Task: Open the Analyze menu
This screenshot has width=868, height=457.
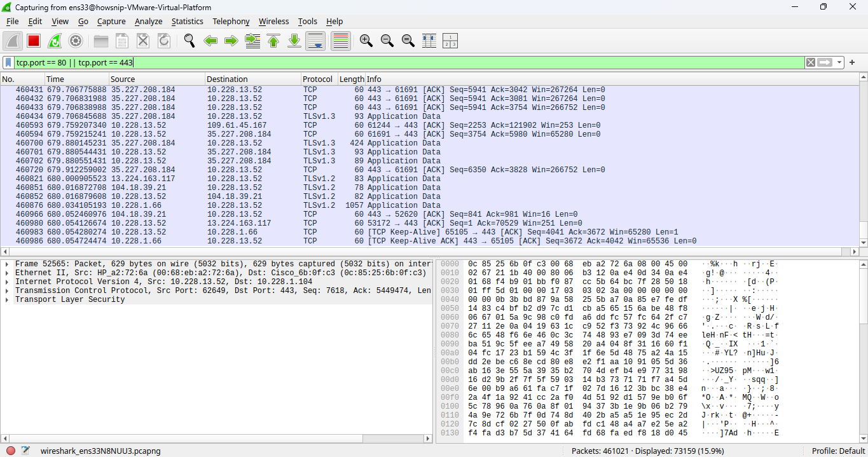Action: [149, 21]
